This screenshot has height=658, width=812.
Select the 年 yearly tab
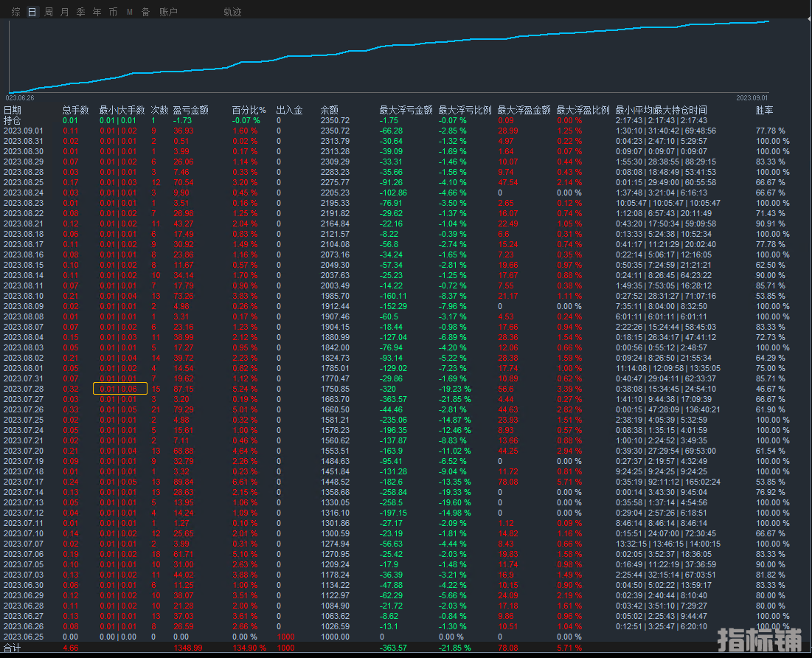pos(97,12)
